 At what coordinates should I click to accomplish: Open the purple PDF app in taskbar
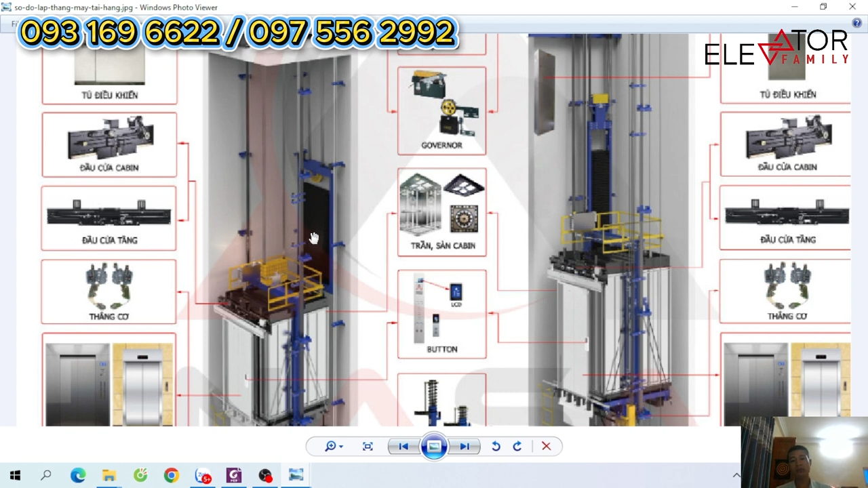click(x=234, y=475)
